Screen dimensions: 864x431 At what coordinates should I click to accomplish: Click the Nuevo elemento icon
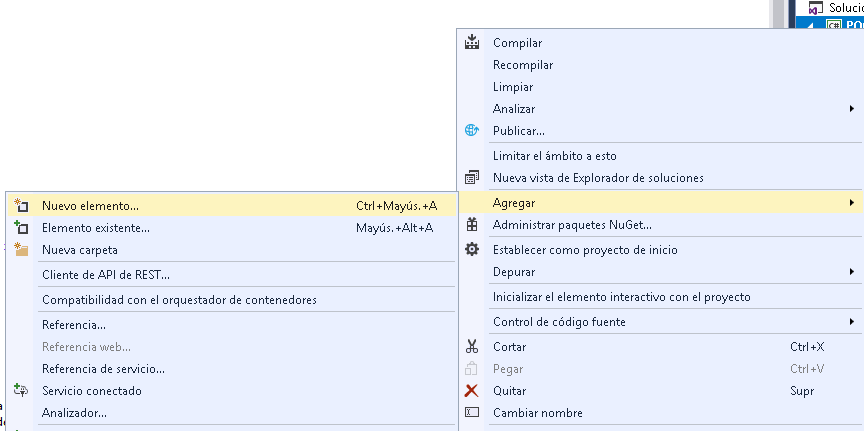21,206
